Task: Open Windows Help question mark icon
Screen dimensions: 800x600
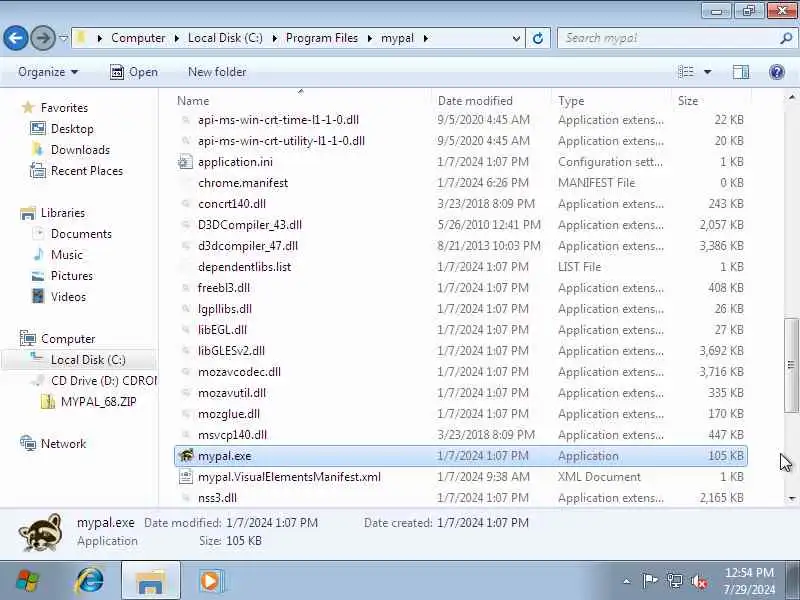Action: point(777,72)
